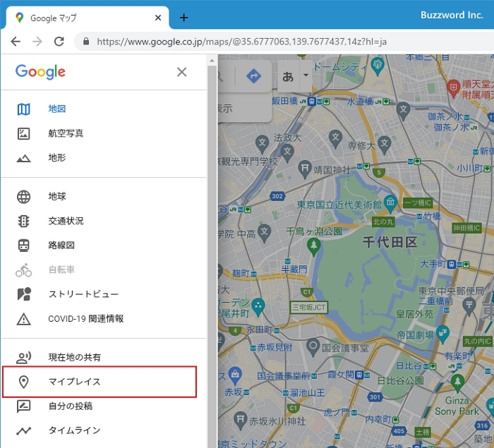Expand the あ input mode dropdown
494x448 pixels.
tap(306, 75)
